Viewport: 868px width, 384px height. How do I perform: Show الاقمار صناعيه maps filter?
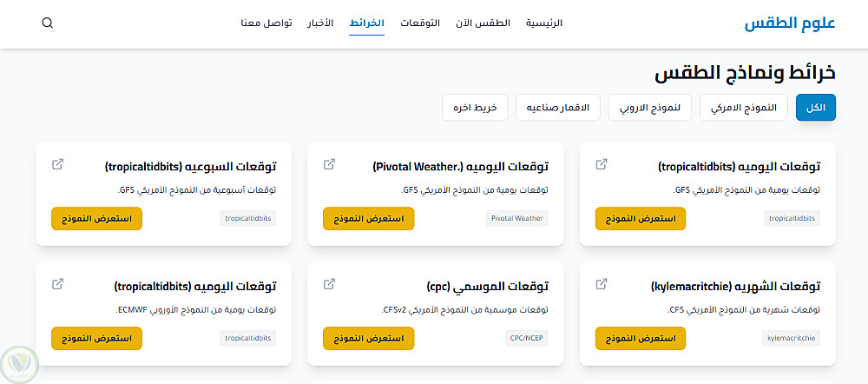click(x=558, y=108)
